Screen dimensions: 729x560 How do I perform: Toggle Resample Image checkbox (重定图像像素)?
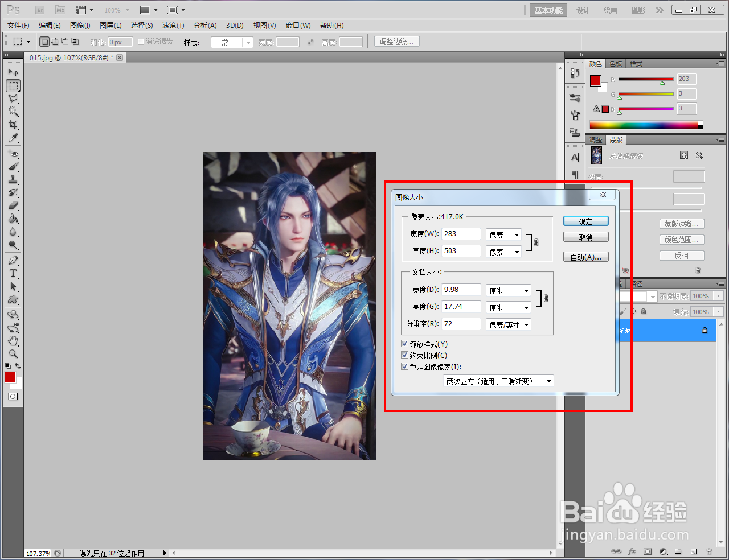pyautogui.click(x=405, y=367)
